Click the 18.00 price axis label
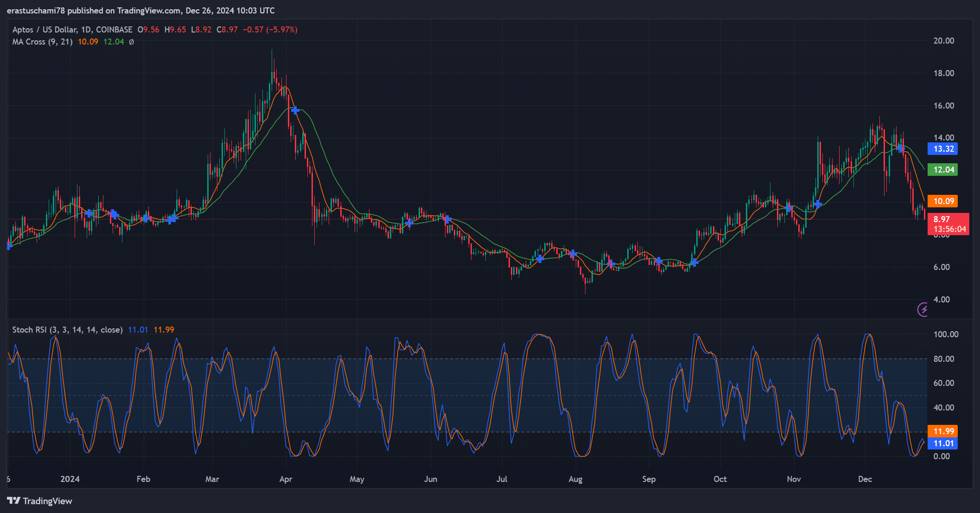 click(944, 73)
